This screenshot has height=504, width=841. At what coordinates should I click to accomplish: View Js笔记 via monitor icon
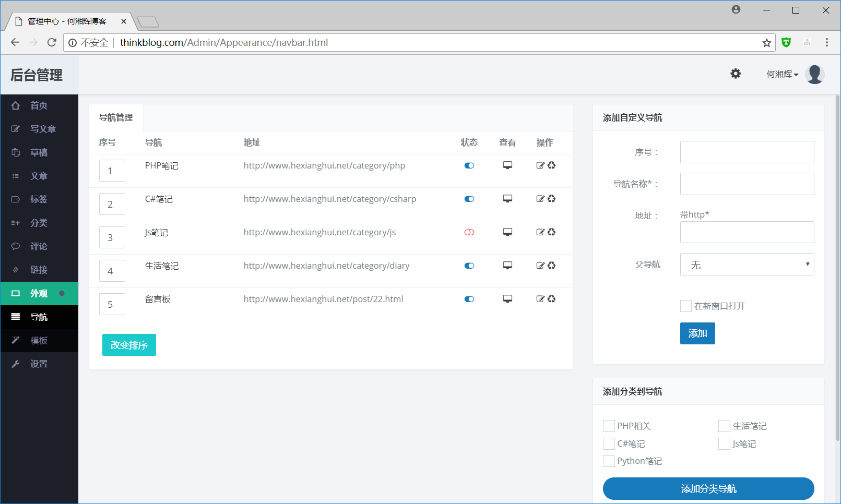pos(507,232)
